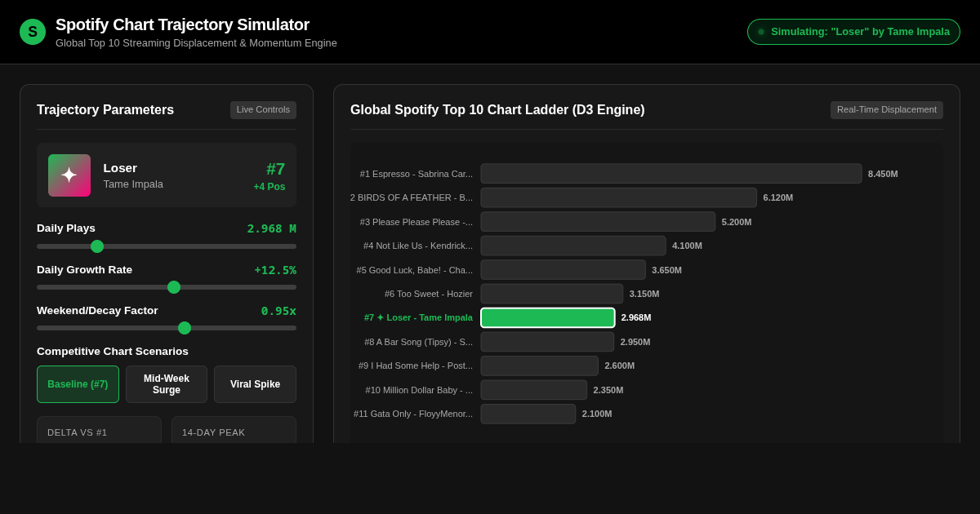This screenshot has height=514, width=980.
Task: Click the 2.968 M Daily Plays value
Action: click(272, 228)
